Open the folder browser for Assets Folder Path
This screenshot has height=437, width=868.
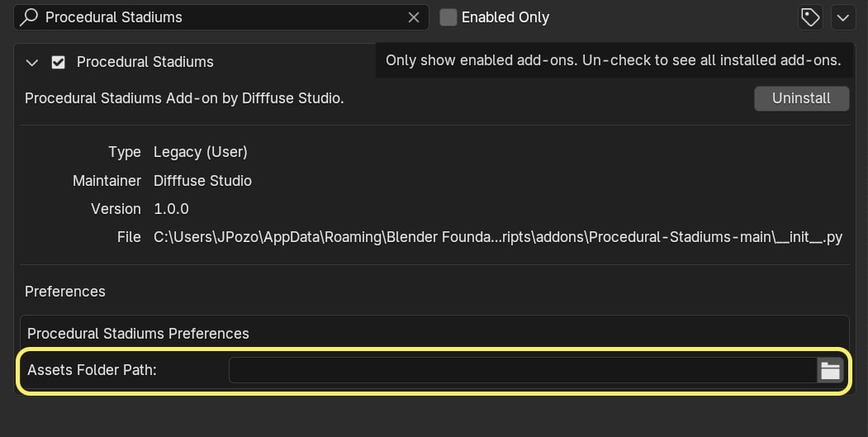point(830,370)
